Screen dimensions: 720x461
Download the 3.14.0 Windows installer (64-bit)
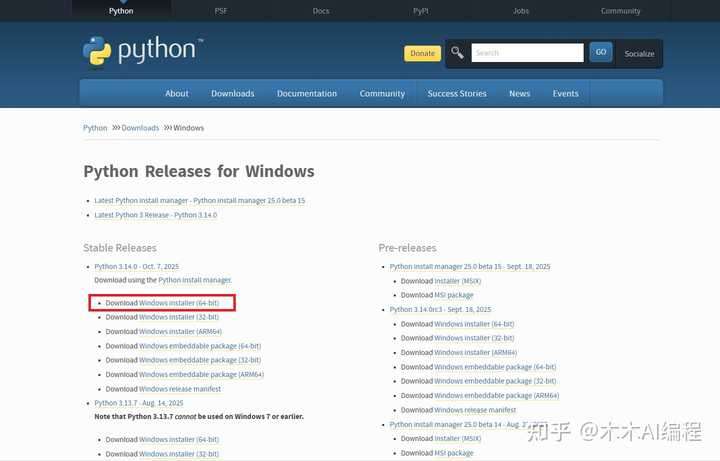tap(179, 302)
